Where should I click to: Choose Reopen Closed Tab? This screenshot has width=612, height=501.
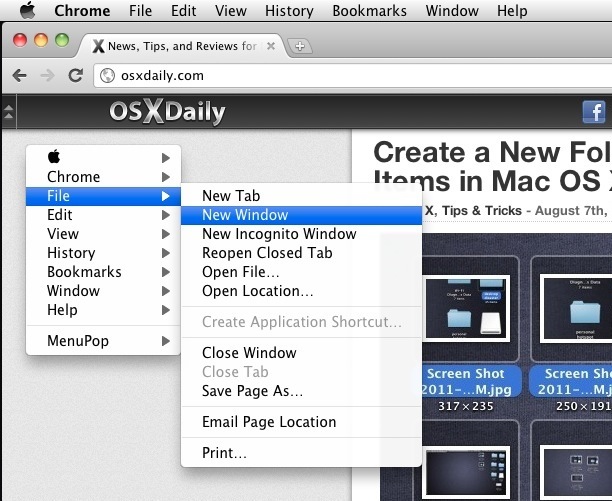[x=301, y=253]
